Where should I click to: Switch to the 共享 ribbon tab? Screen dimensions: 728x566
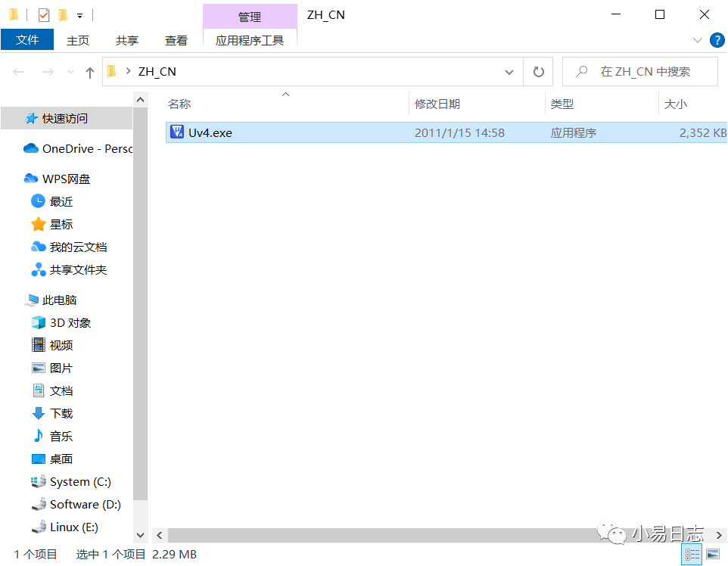click(x=127, y=40)
